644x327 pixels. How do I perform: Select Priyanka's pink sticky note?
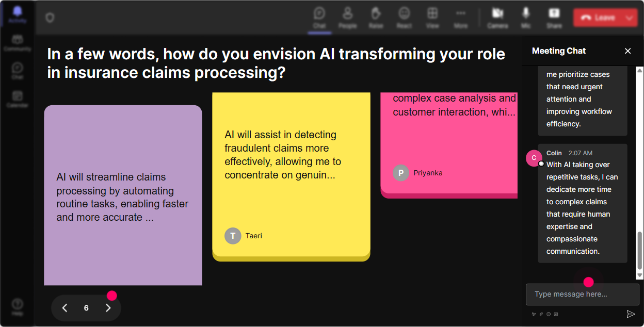(449, 144)
